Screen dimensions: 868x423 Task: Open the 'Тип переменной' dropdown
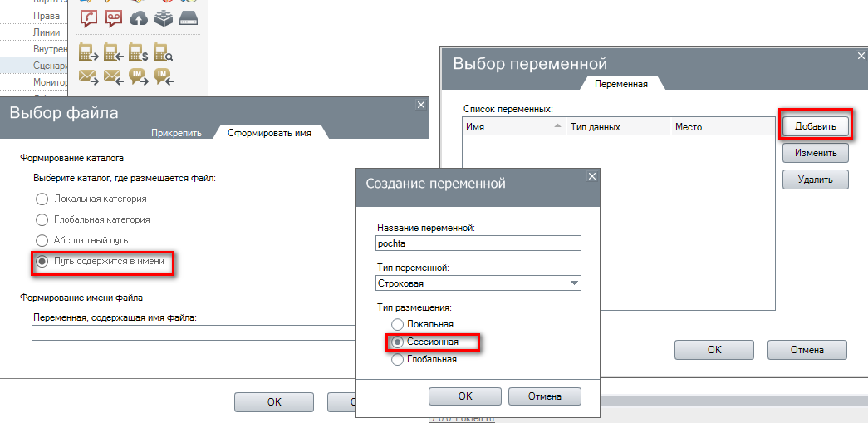pos(573,283)
